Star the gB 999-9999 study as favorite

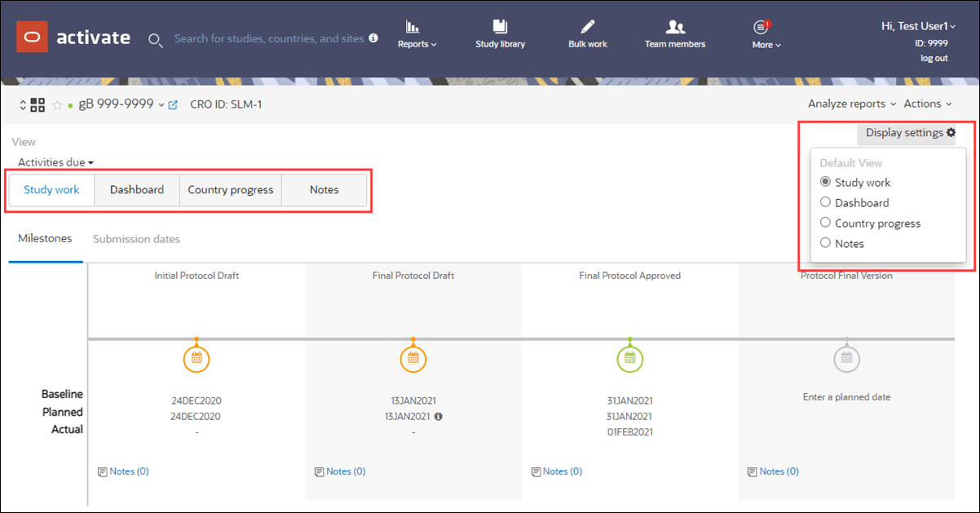point(57,104)
